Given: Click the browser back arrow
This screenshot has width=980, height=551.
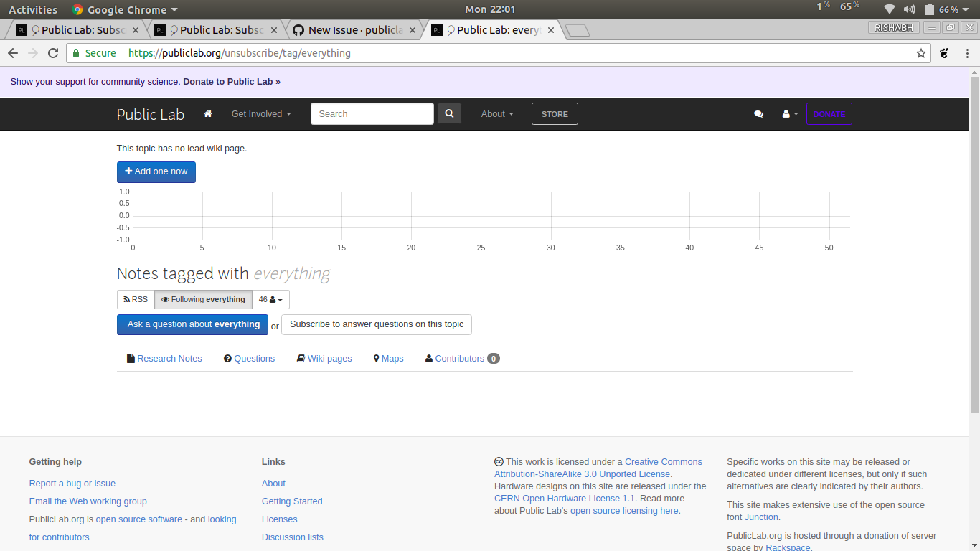Looking at the screenshot, I should click(13, 53).
